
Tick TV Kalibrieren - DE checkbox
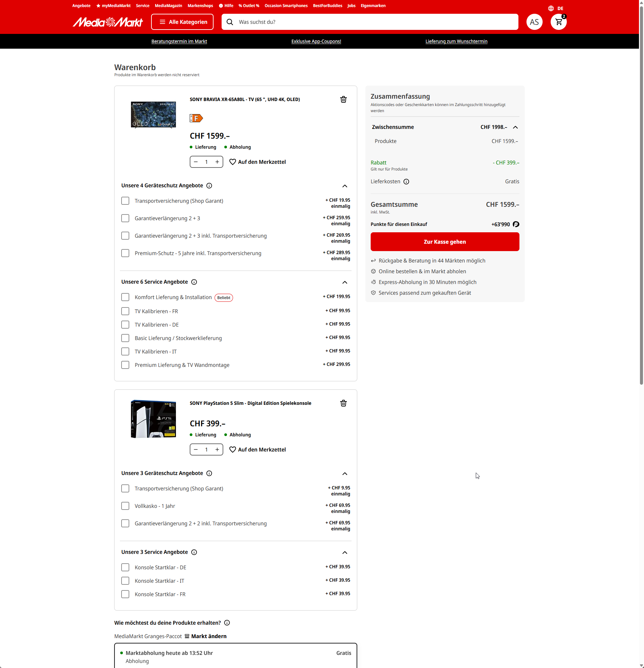click(125, 325)
